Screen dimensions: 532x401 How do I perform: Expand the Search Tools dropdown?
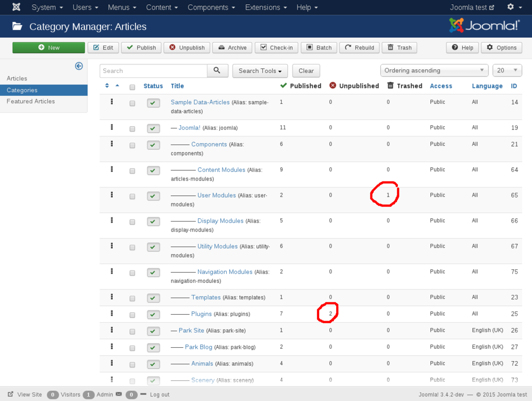pyautogui.click(x=260, y=71)
